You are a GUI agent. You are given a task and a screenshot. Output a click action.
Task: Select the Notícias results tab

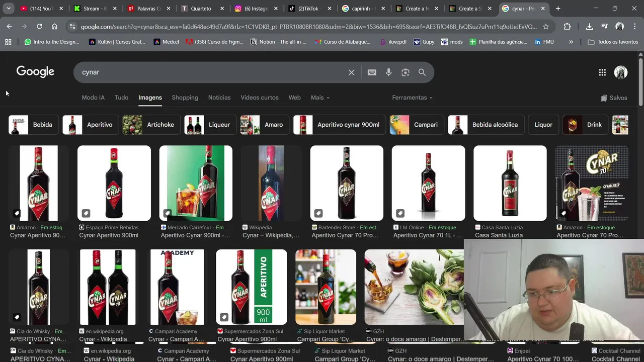click(x=219, y=98)
